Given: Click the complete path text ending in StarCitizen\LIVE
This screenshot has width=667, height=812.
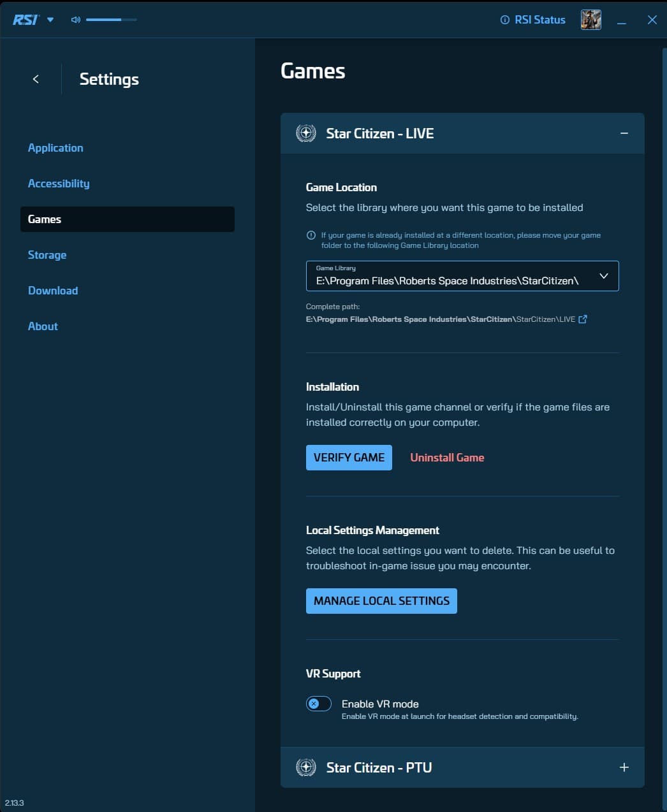Looking at the screenshot, I should point(441,319).
